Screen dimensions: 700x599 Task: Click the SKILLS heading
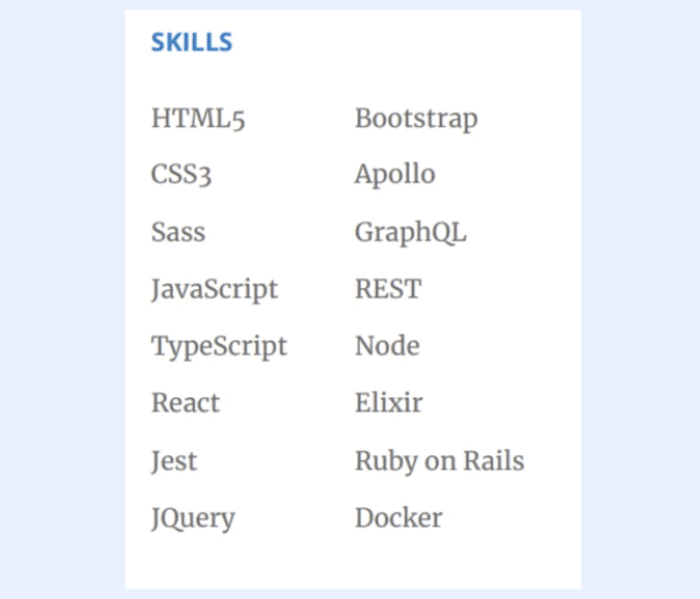point(192,42)
